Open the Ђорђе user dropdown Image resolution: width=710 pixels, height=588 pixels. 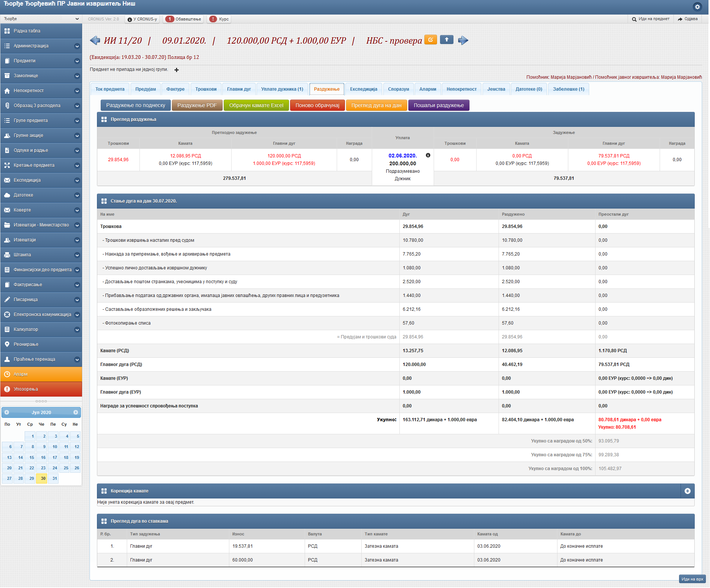(x=41, y=19)
